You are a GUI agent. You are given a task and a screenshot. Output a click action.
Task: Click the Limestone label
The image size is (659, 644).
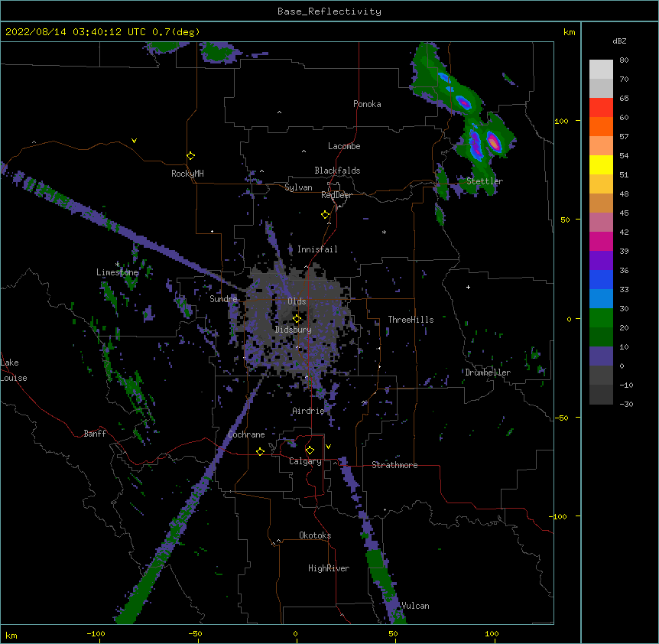[117, 272]
